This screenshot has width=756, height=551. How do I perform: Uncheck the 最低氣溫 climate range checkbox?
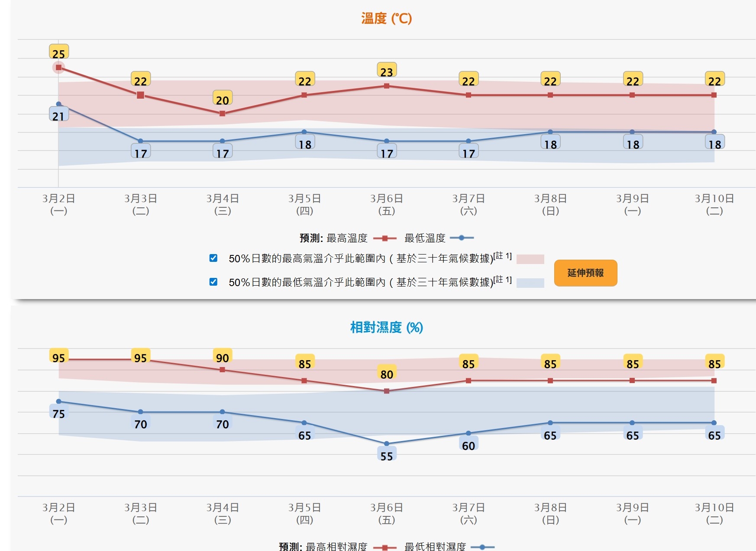(x=213, y=282)
